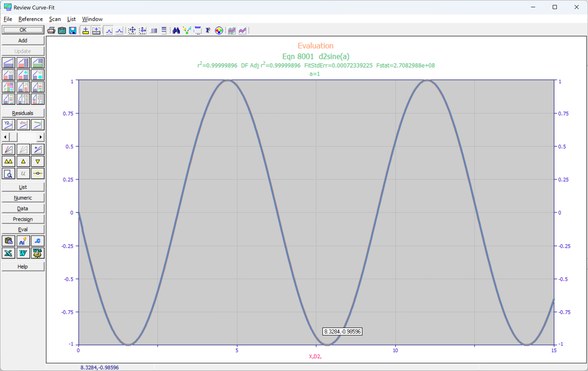Click the clipboard copy icon in the toolbar

(62, 30)
